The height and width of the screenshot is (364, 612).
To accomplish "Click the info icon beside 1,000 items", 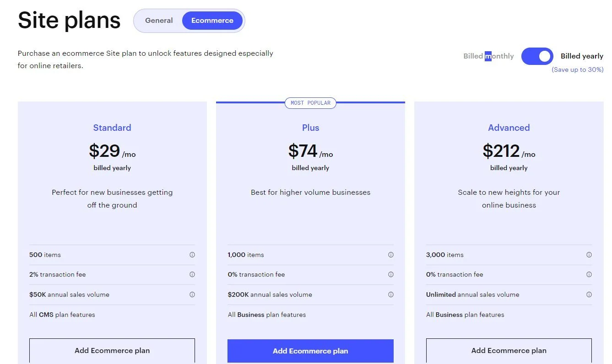I will pos(390,255).
